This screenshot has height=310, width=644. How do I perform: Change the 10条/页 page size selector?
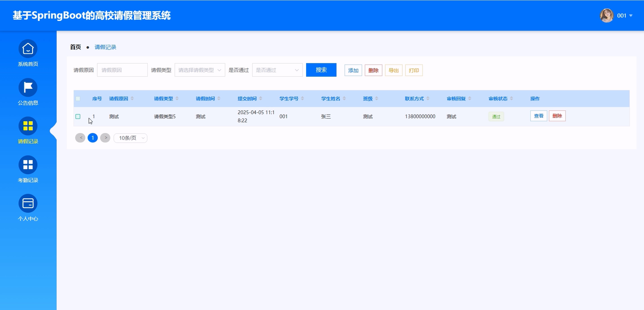(x=130, y=138)
